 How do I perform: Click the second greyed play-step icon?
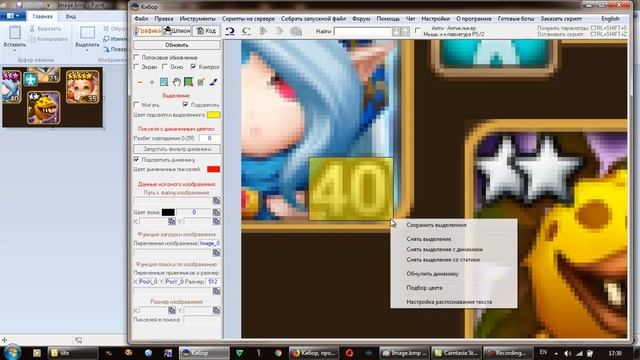(279, 31)
